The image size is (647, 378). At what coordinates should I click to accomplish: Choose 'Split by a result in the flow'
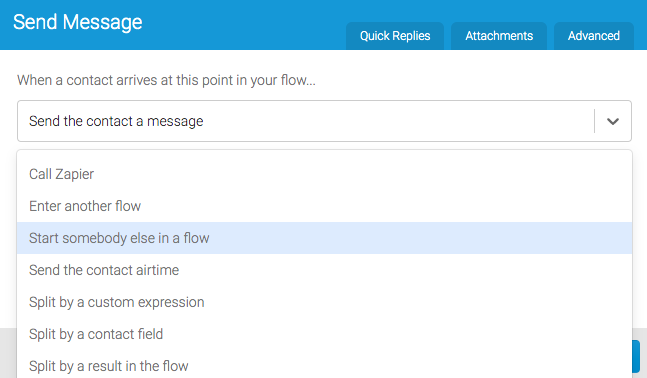324,366
